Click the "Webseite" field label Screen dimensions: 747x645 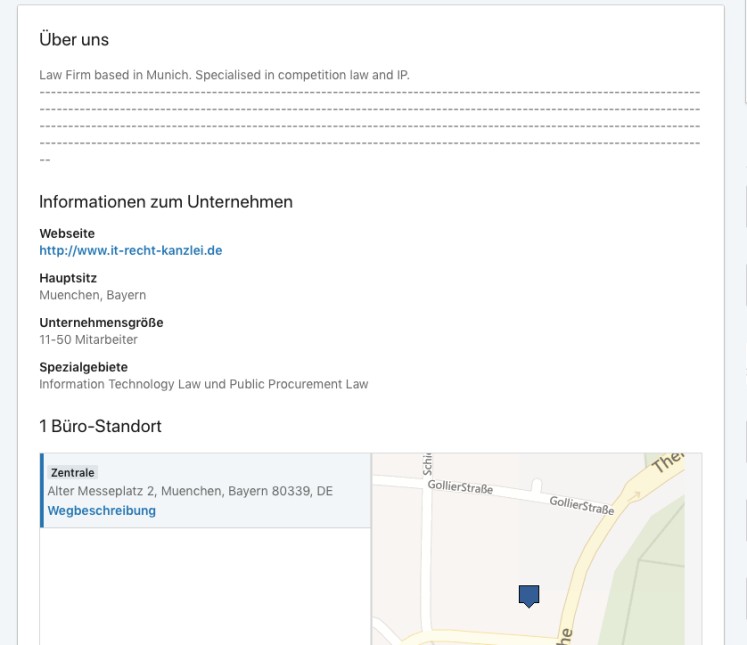point(67,234)
